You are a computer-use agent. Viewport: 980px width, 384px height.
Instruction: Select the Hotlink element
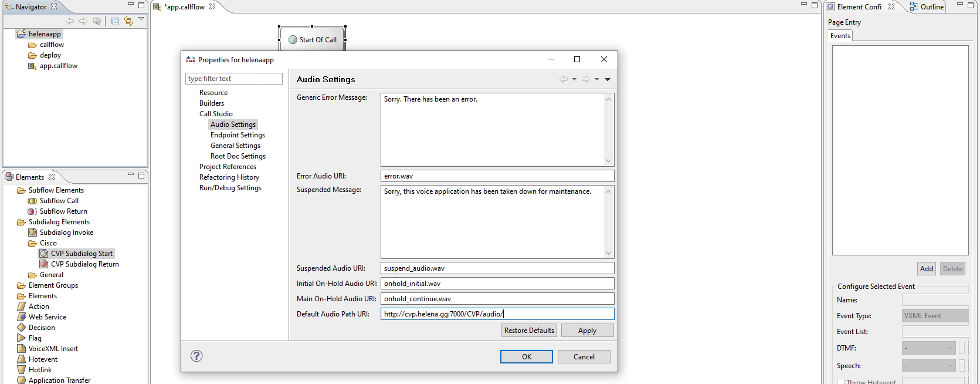(40, 370)
